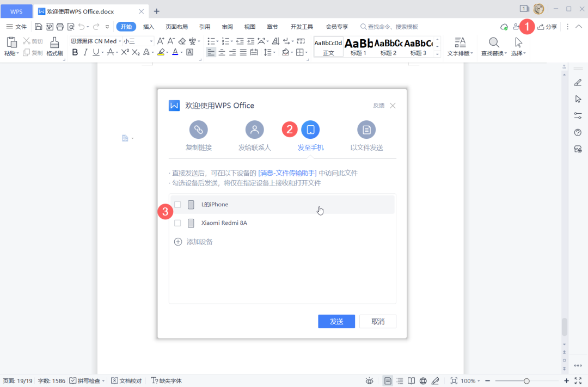Justify the paragraph text
The width and height of the screenshot is (588, 387).
tap(243, 52)
